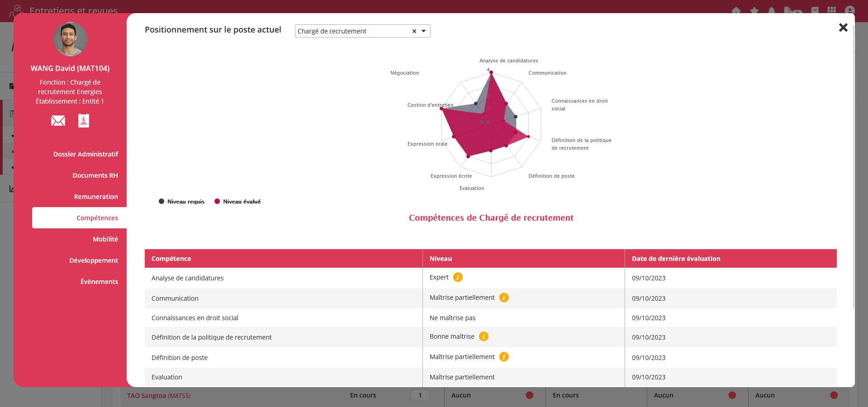The image size is (868, 407).
Task: Close the employee competences dialog
Action: (843, 28)
